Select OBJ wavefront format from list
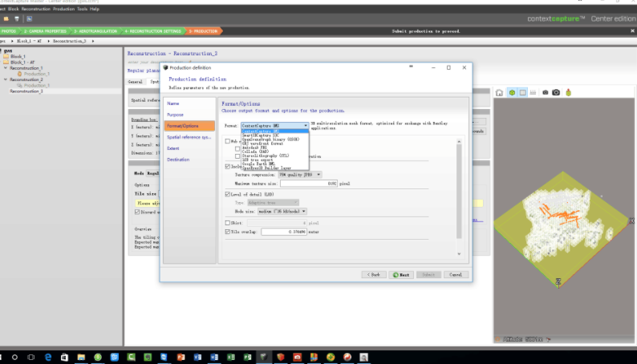The image size is (637, 364). point(262,144)
